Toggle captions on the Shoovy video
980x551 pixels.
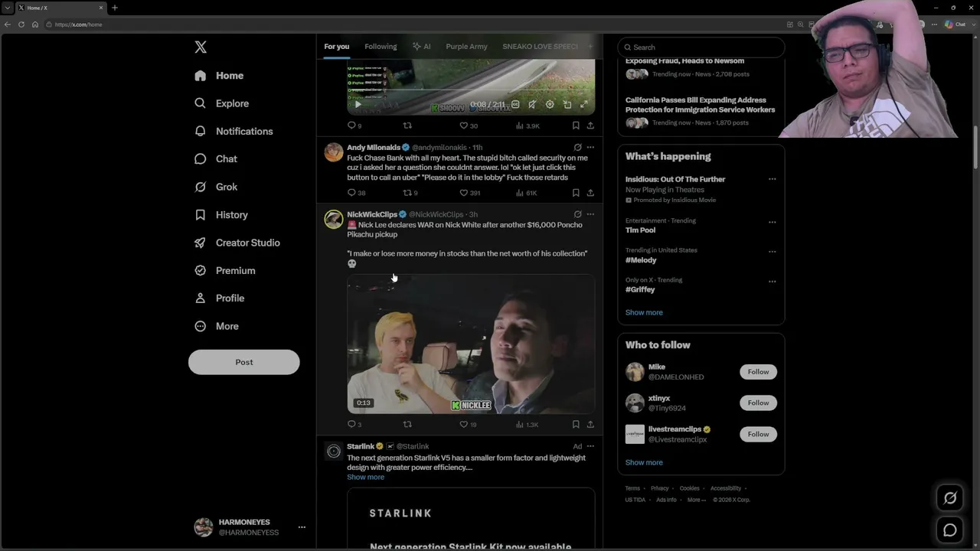point(515,105)
